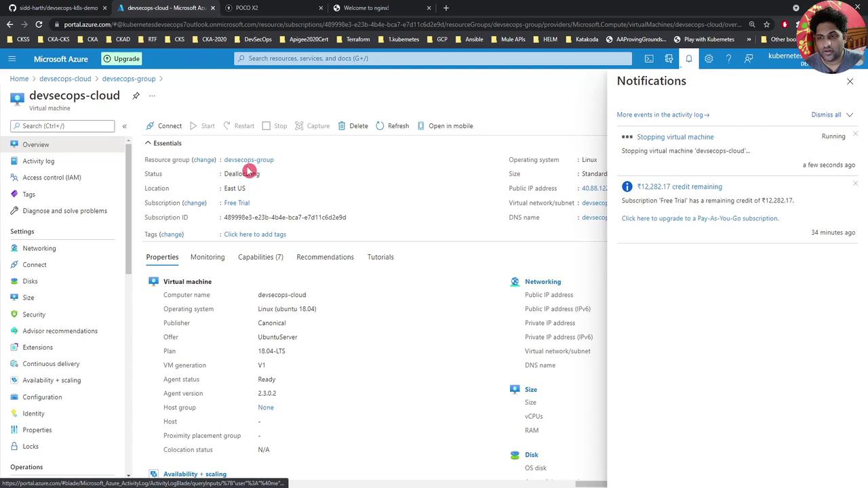The height and width of the screenshot is (488, 868).
Task: Collapse the Essentials section
Action: [x=148, y=143]
